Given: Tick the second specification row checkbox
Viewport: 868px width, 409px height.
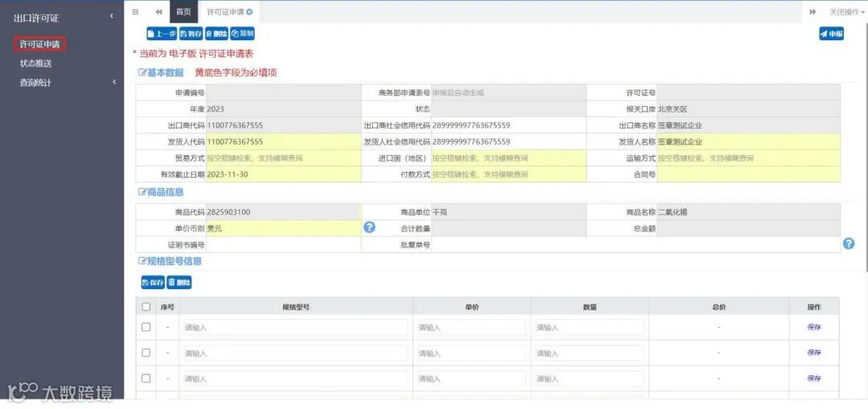Looking at the screenshot, I should coord(145,353).
